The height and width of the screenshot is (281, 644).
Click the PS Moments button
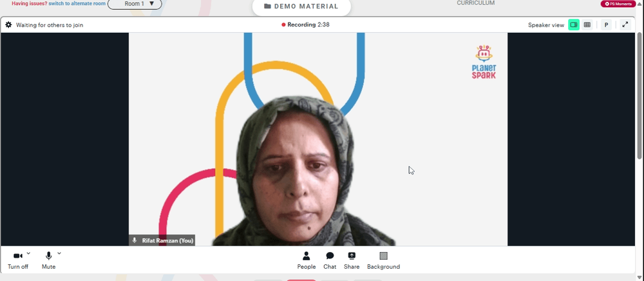pos(618,4)
